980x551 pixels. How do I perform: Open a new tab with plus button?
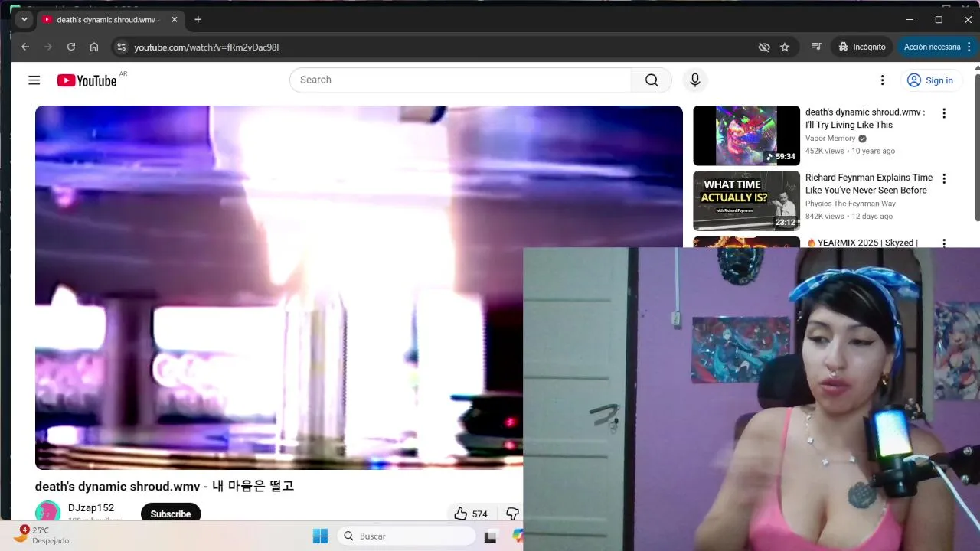coord(198,19)
